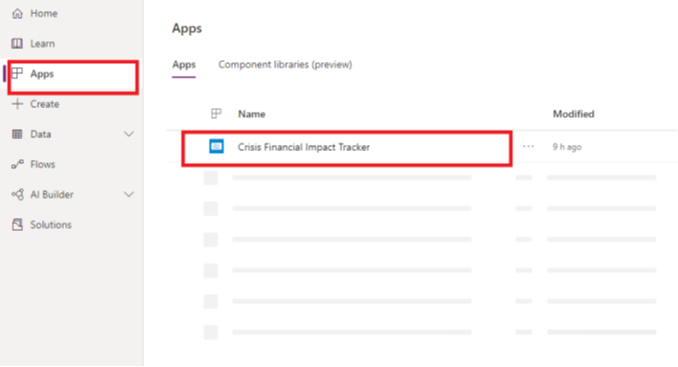
Task: Click the Apps grid icon in sidebar
Action: click(17, 73)
